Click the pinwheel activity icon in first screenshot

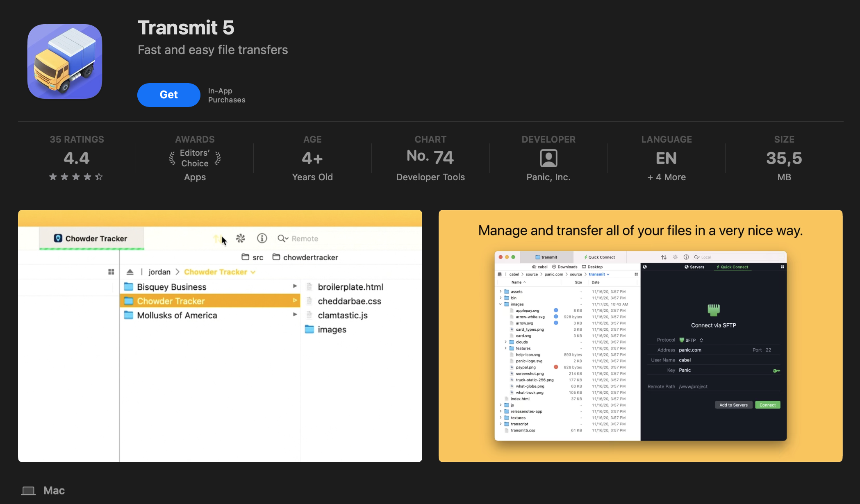[x=241, y=238]
